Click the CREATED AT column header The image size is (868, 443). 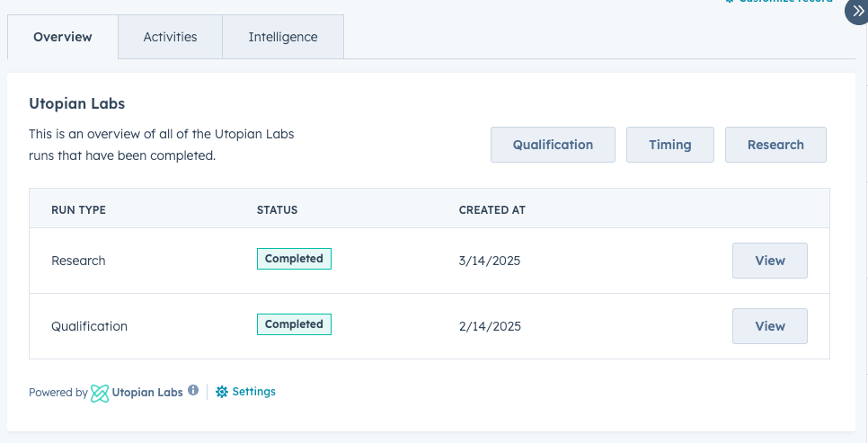coord(492,210)
